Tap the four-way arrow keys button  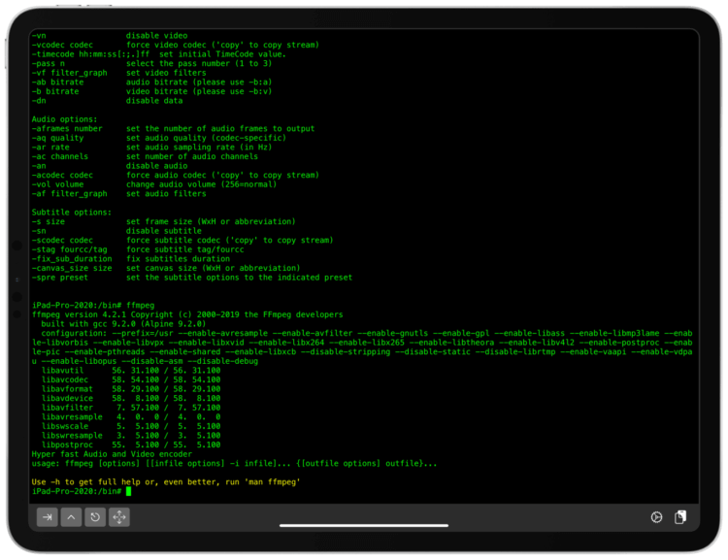tap(119, 517)
